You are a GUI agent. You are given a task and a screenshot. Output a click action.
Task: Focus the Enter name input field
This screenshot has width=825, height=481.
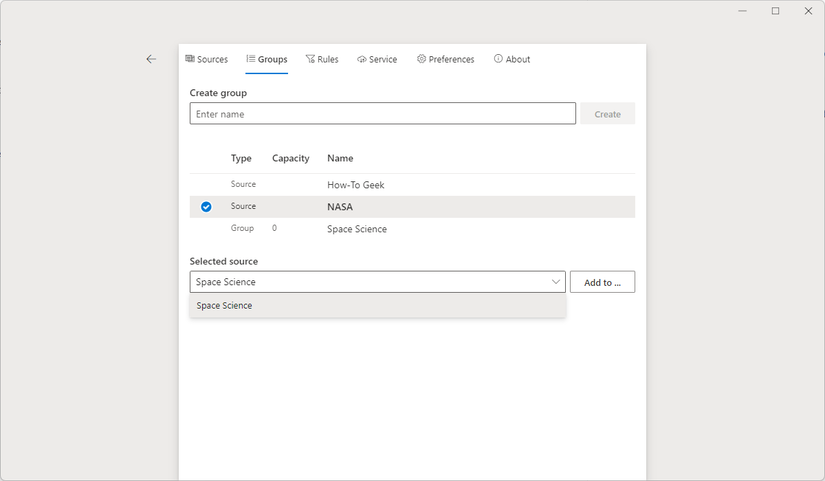click(382, 114)
